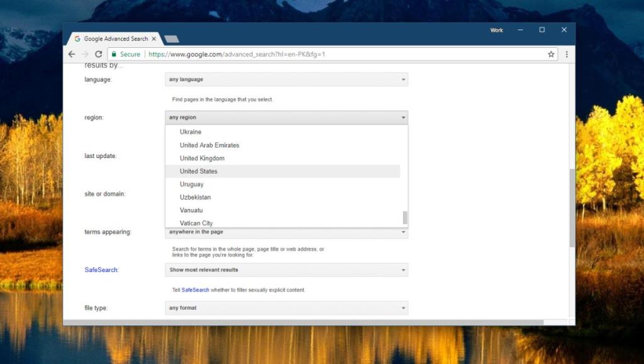The height and width of the screenshot is (364, 644).
Task: Click the Google favicon on the tab
Action: tap(77, 38)
